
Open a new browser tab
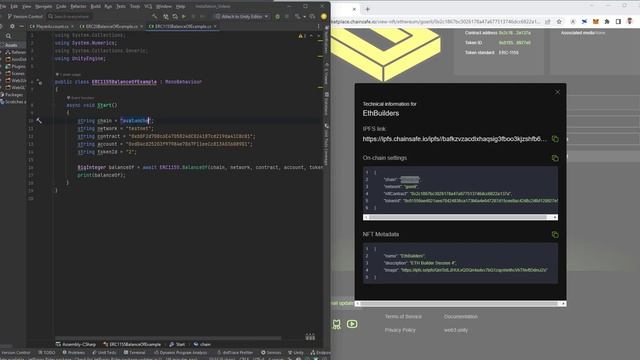pyautogui.click(x=367, y=9)
